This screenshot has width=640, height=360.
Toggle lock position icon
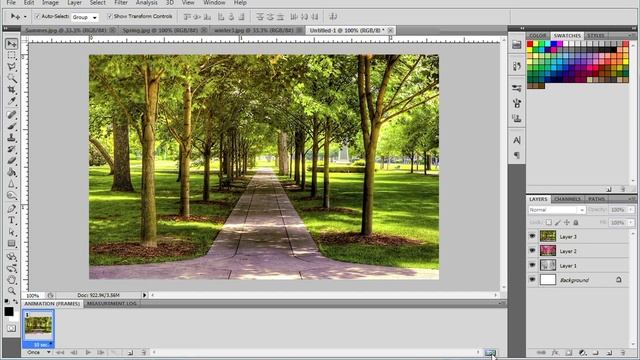coord(567,222)
